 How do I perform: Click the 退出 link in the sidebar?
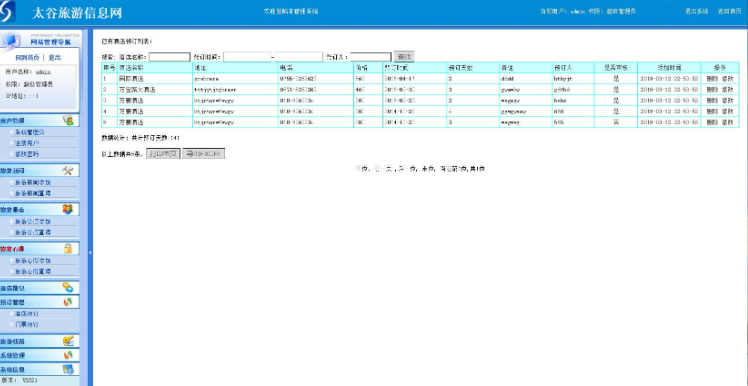(54, 58)
